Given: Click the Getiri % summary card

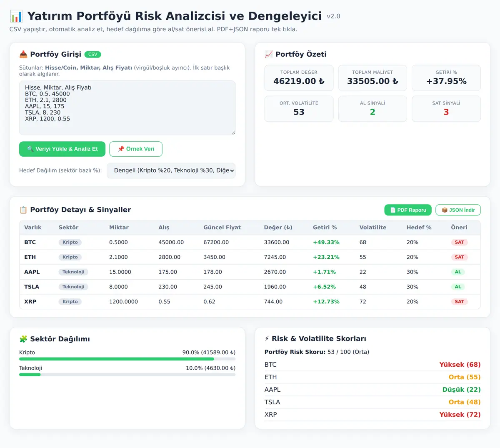Looking at the screenshot, I should [446, 78].
